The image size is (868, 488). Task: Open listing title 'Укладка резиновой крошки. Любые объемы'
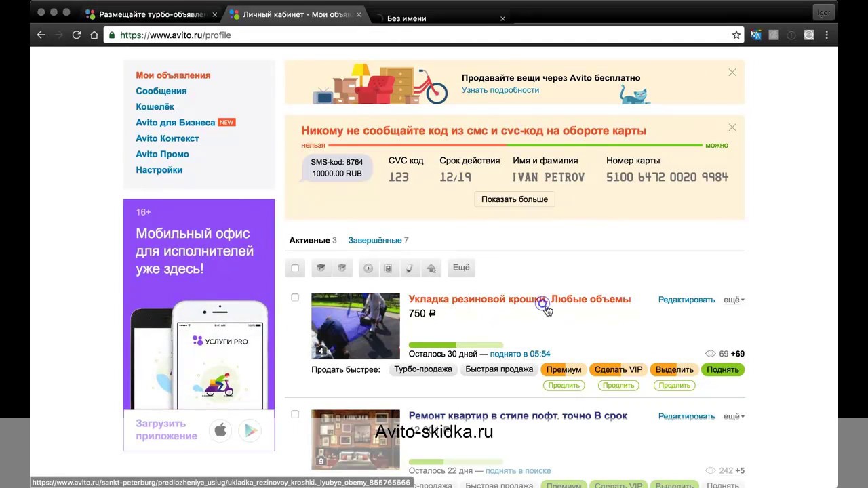pos(519,299)
